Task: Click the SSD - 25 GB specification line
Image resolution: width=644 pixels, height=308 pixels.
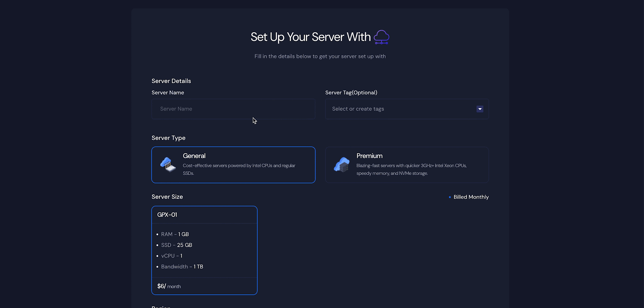Action: [x=176, y=245]
